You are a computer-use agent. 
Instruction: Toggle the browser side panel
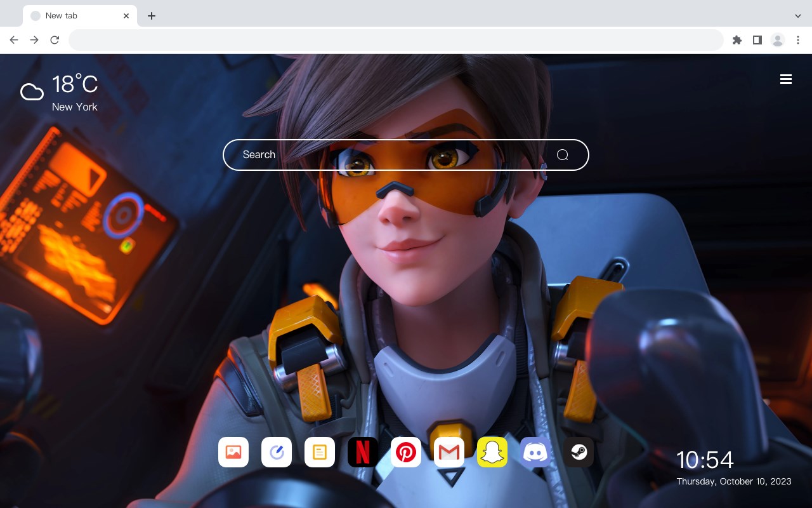(x=757, y=40)
